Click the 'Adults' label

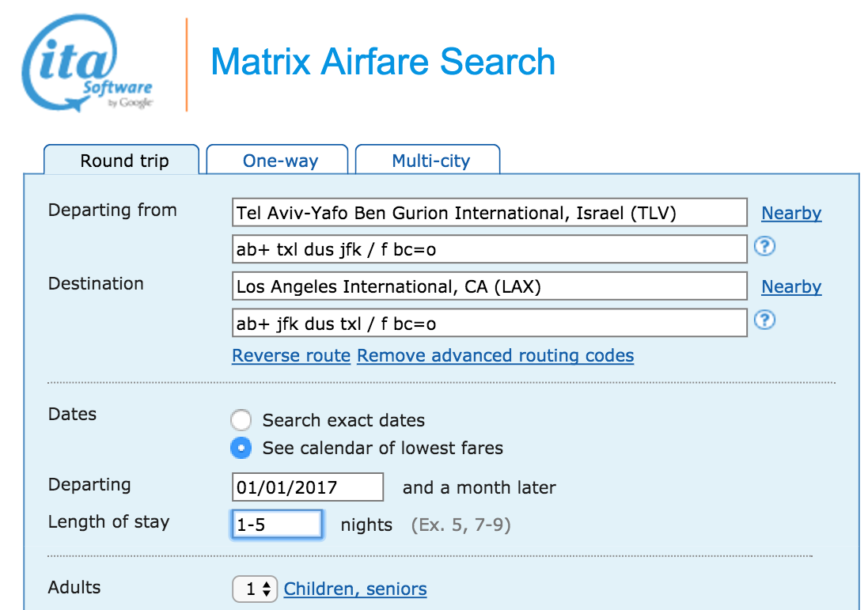(x=74, y=587)
